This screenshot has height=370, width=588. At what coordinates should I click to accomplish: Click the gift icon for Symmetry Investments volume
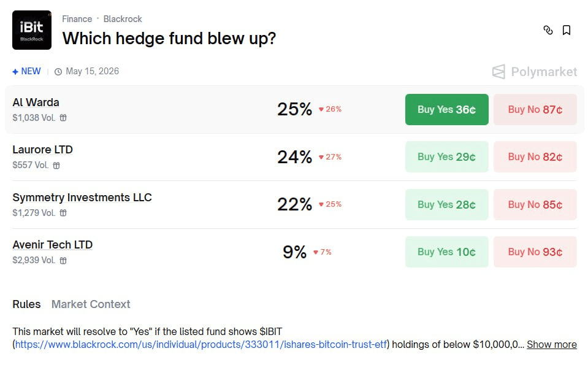tap(63, 213)
